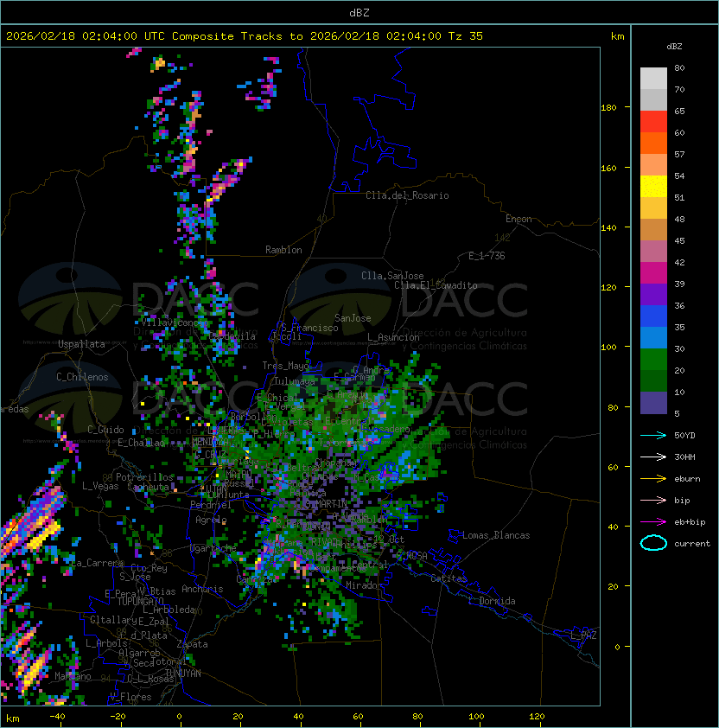Click the 'C_Guido' map label
The image size is (719, 728).
click(105, 430)
